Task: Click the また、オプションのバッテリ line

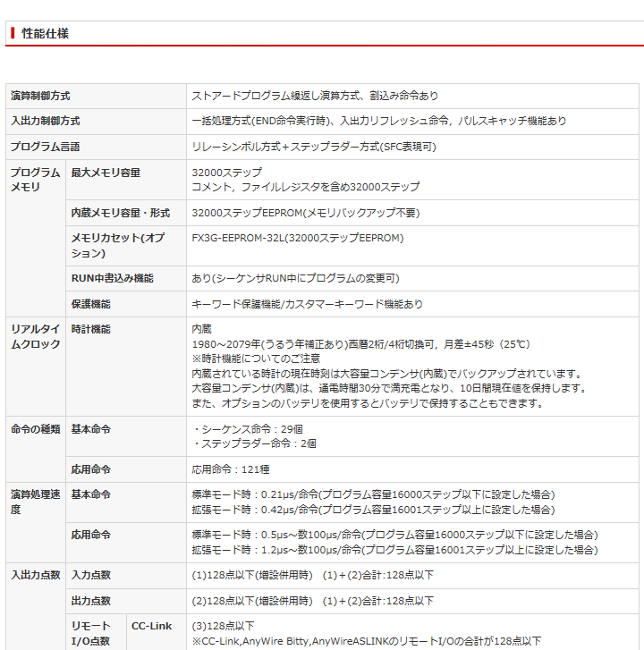Action: coord(369,403)
